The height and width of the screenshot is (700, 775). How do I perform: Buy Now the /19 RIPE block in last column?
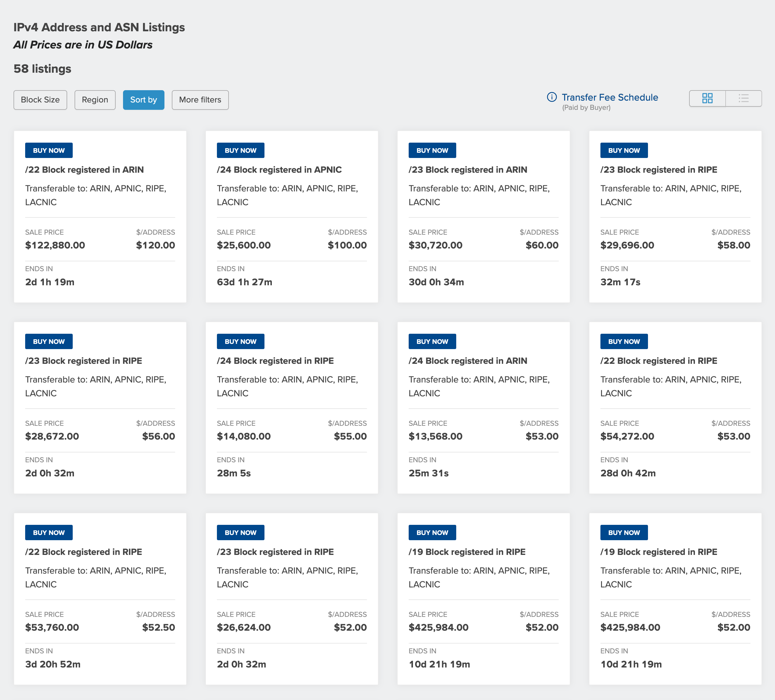(x=624, y=533)
